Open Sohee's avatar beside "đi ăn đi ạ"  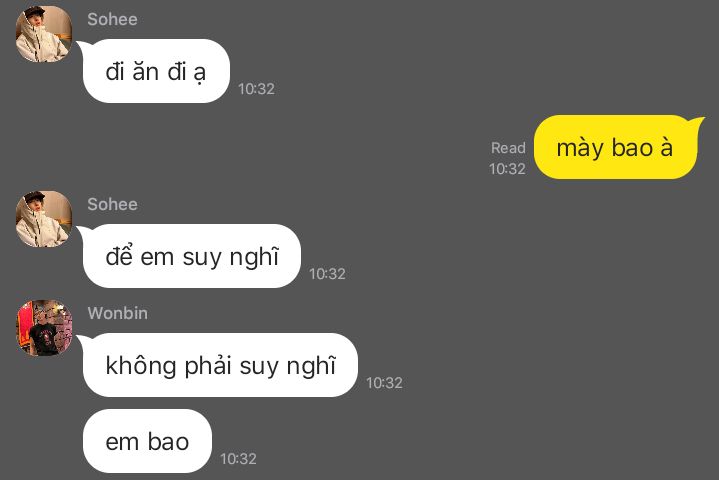click(44, 34)
